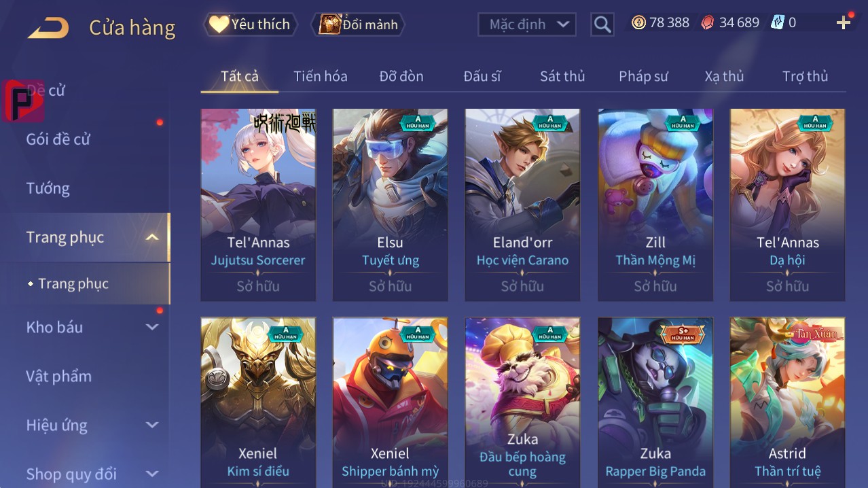Select Zuka Rapper Big Panda skin card
This screenshot has height=488, width=868.
655,402
